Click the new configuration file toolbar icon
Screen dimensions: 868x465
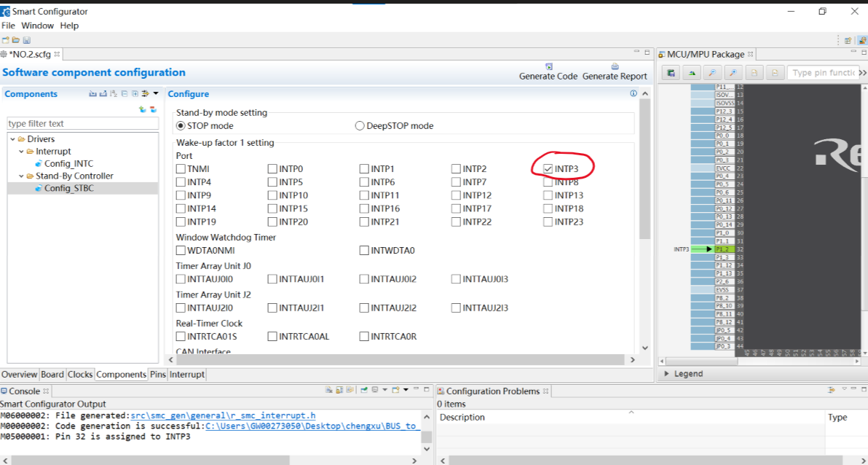pos(6,40)
